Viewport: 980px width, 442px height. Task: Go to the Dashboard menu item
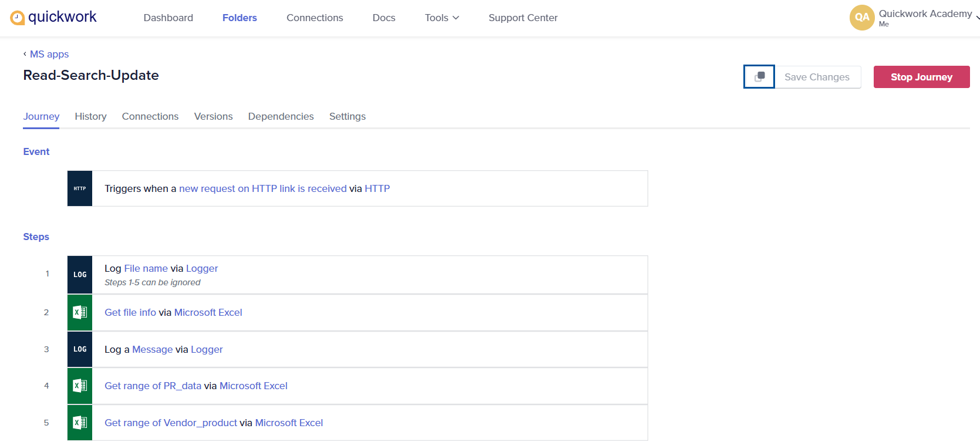click(168, 18)
